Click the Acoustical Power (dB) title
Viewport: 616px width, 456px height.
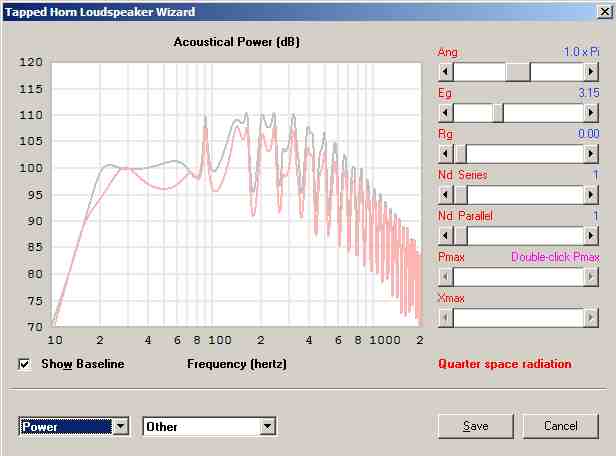[236, 42]
